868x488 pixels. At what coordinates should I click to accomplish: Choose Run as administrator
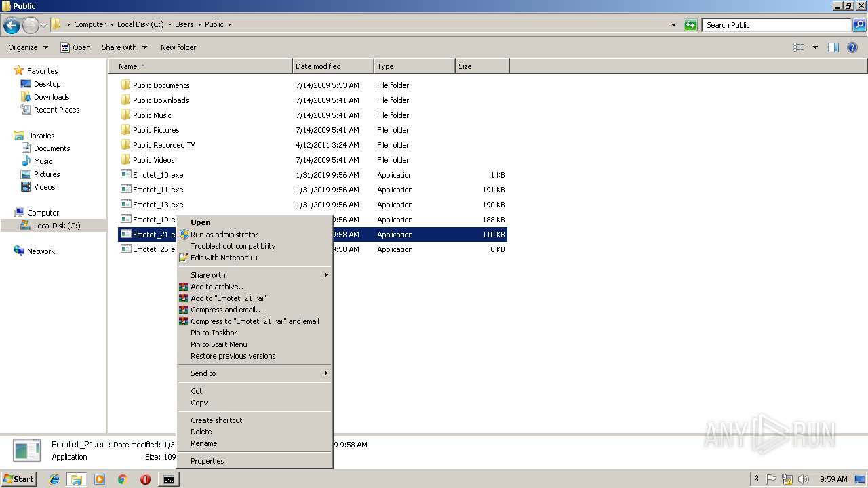click(x=254, y=235)
